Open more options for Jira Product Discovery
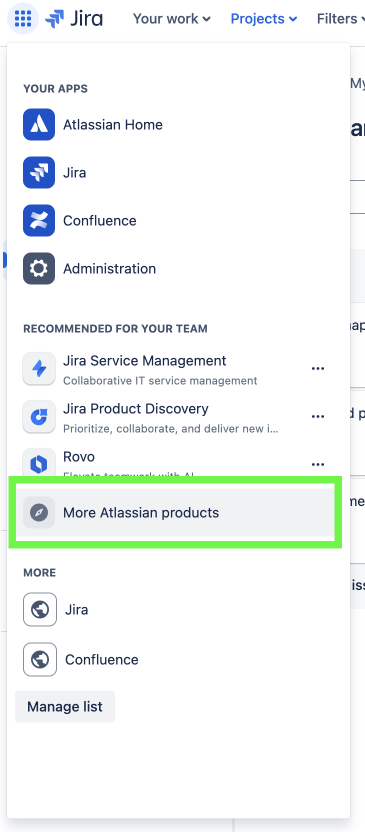The height and width of the screenshot is (832, 365). click(318, 417)
